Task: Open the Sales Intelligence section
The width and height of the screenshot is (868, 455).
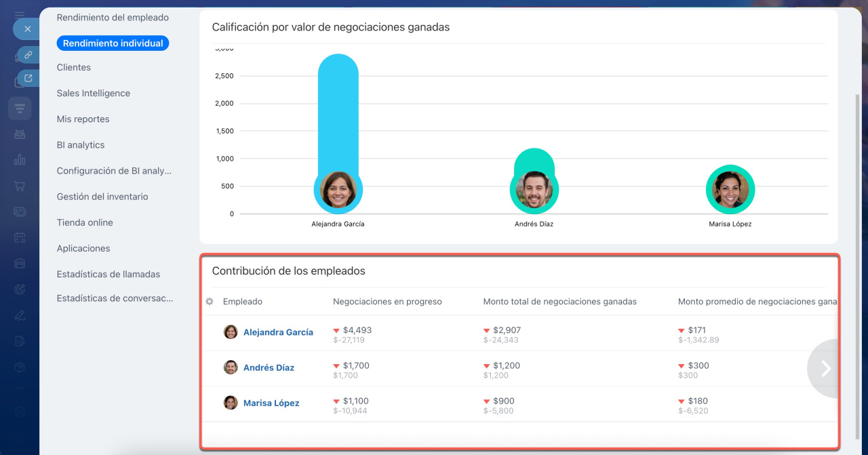Action: (94, 94)
